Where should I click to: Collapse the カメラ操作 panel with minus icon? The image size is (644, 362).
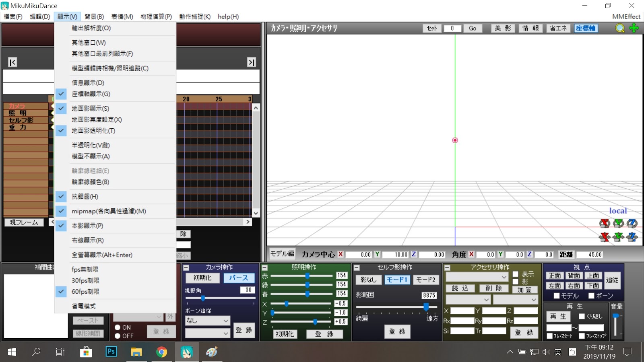186,267
